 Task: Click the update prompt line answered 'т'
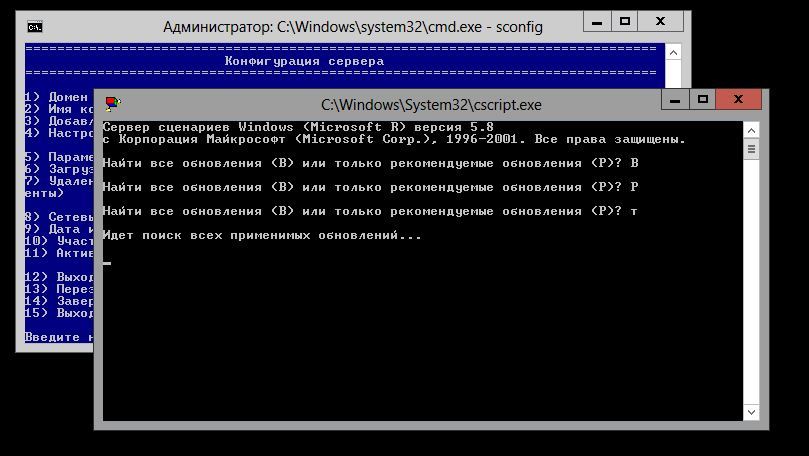(370, 211)
